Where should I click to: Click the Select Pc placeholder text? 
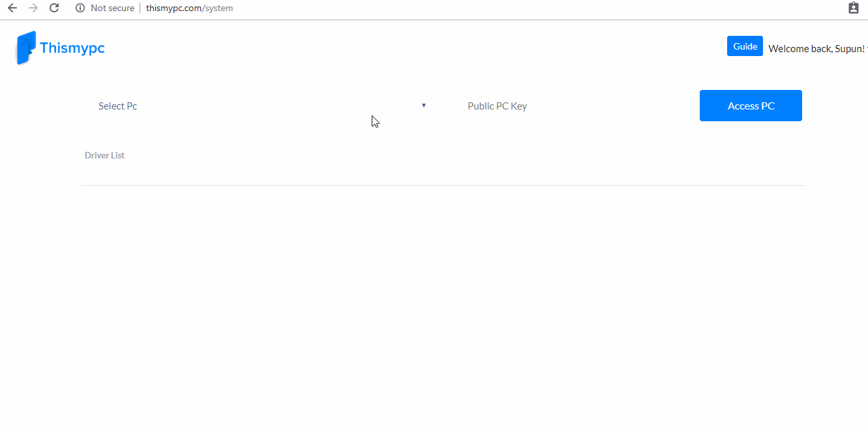117,106
